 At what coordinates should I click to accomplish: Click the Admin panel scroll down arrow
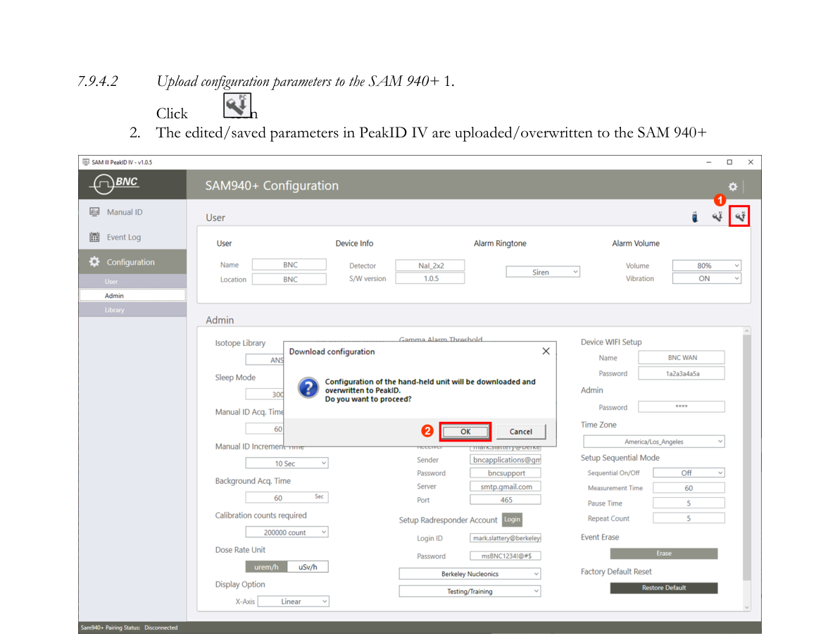coord(747,607)
